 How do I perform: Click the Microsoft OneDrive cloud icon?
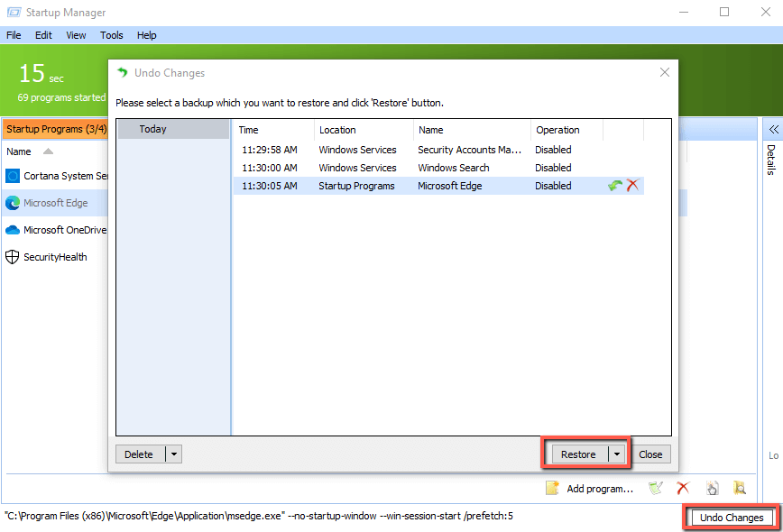pos(13,230)
